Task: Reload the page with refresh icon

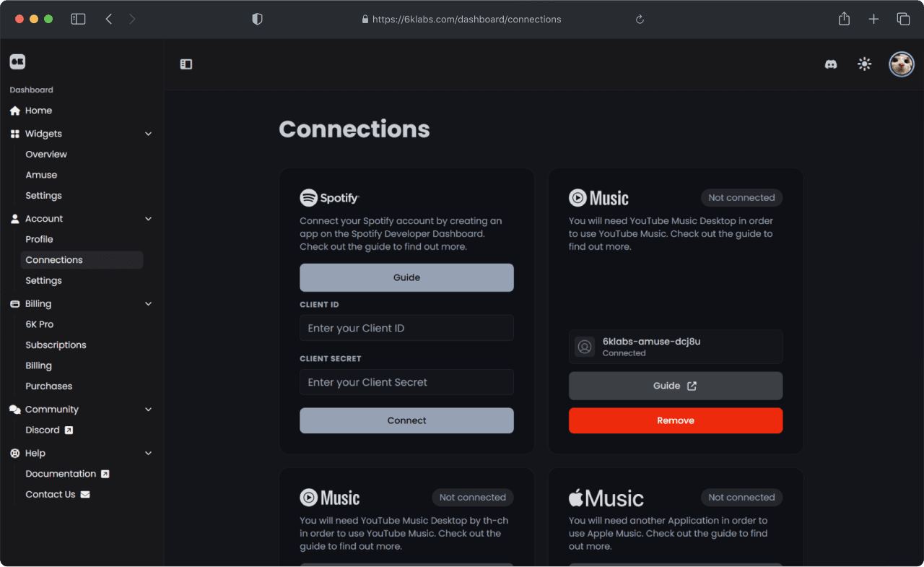Action: 640,20
